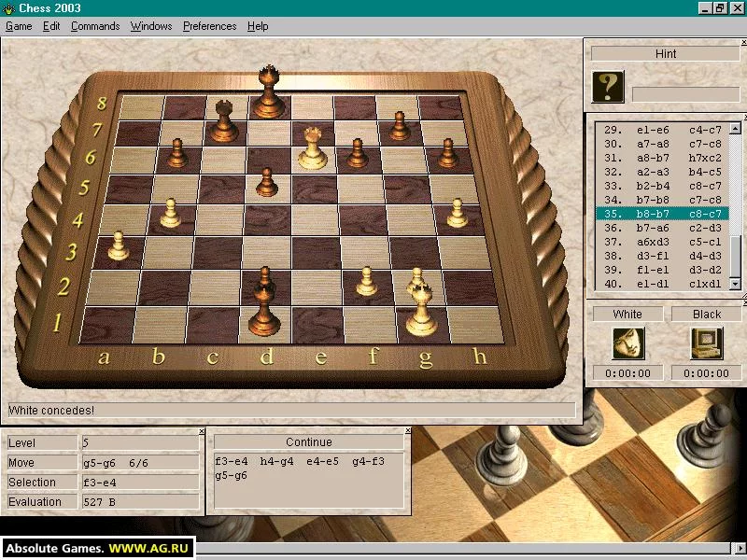Click the Black player button

pos(707,315)
